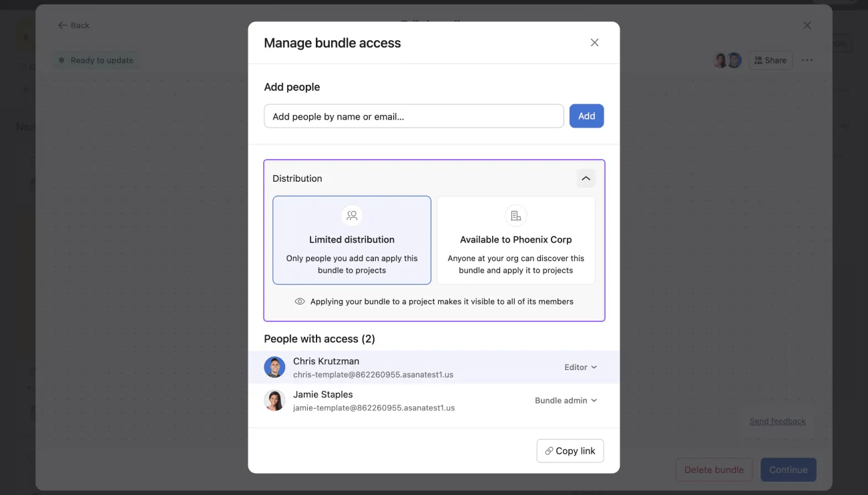Click the People with access section heading
The width and height of the screenshot is (868, 495).
(319, 339)
